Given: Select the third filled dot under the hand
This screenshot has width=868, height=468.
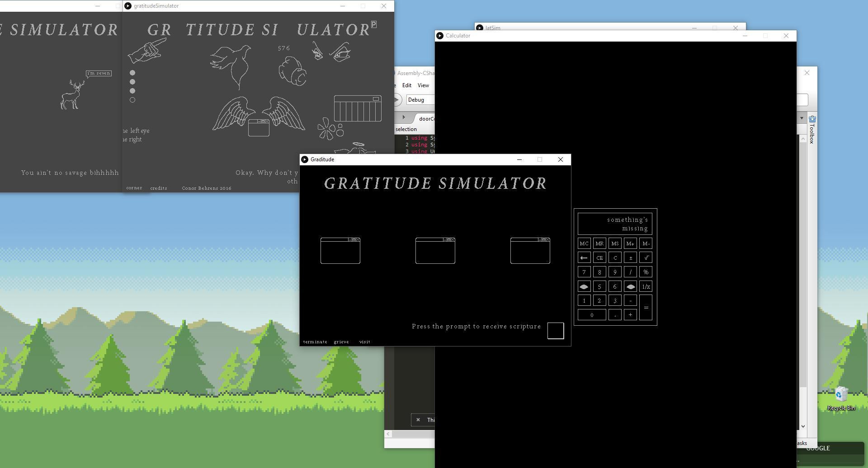Looking at the screenshot, I should coord(132,91).
